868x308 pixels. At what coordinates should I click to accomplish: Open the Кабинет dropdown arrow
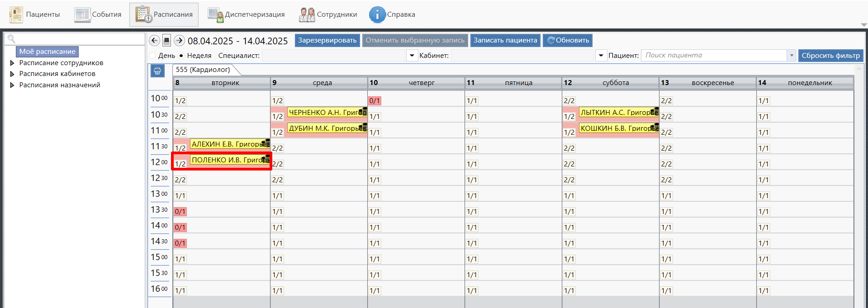[601, 56]
